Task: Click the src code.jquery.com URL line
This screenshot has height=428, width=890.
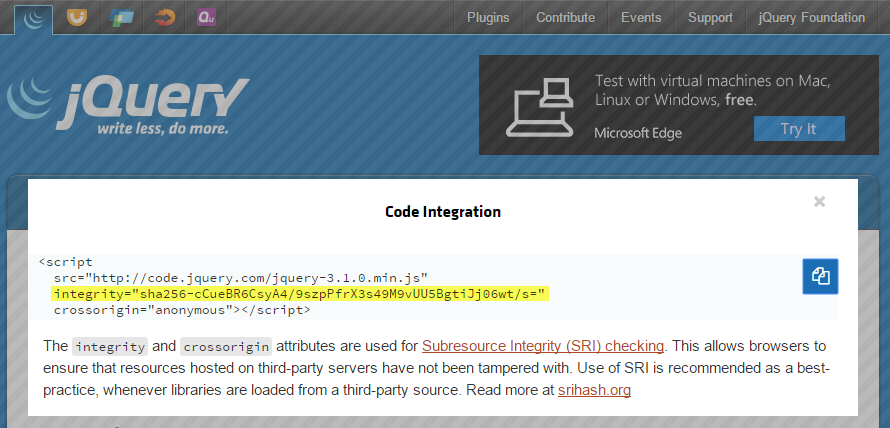Action: [x=241, y=278]
